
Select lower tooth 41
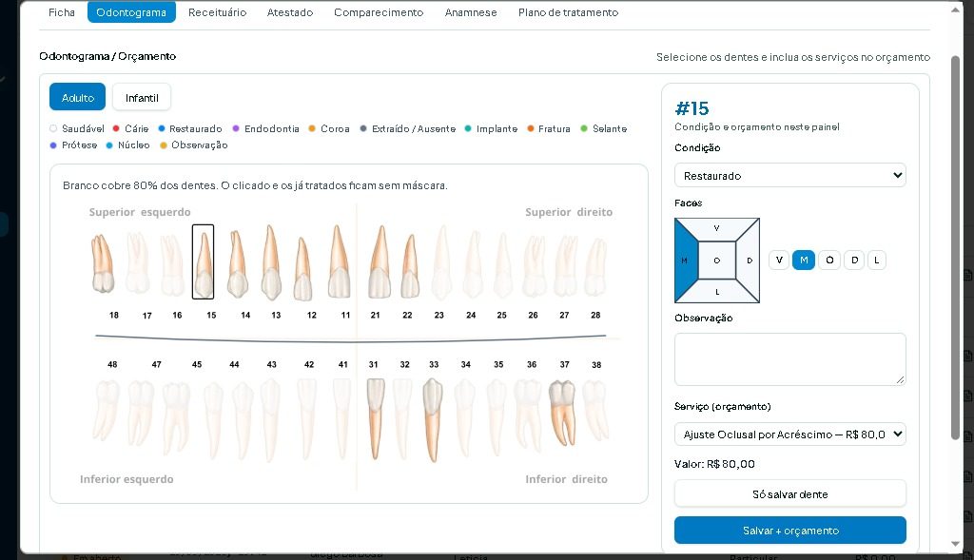pyautogui.click(x=341, y=418)
